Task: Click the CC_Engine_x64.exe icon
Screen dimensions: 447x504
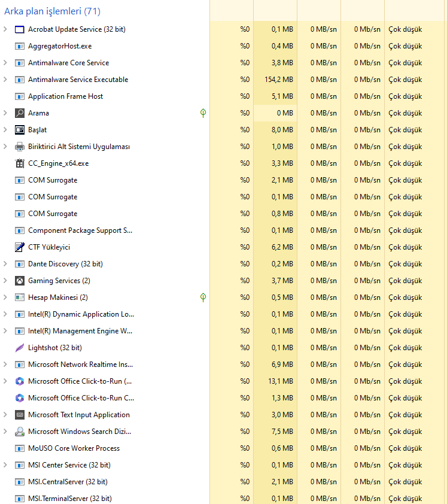Action: click(x=20, y=163)
